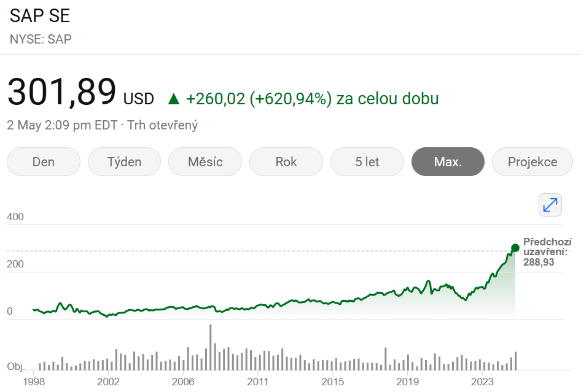
Task: Open the "5 let" price history
Action: (x=367, y=161)
